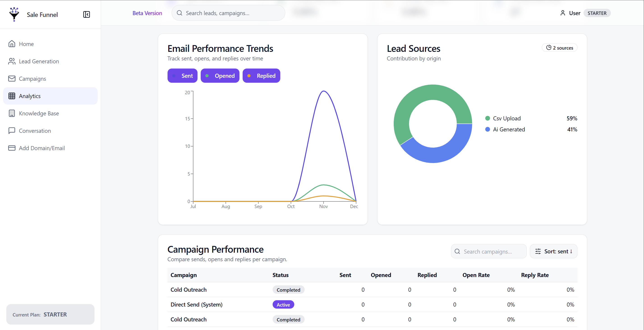
Task: Go to Campaigns in sidebar
Action: pos(32,78)
